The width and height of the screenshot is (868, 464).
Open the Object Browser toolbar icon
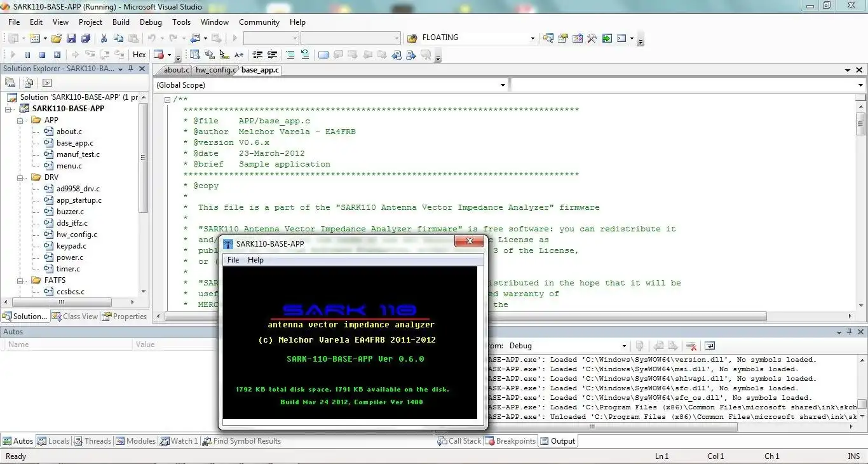(x=577, y=38)
